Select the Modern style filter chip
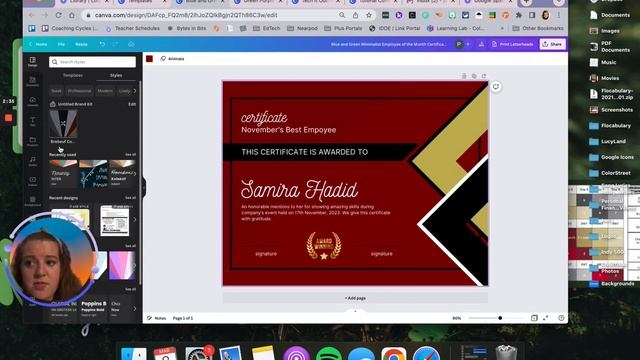Viewport: 640px width, 360px height. coord(105,91)
